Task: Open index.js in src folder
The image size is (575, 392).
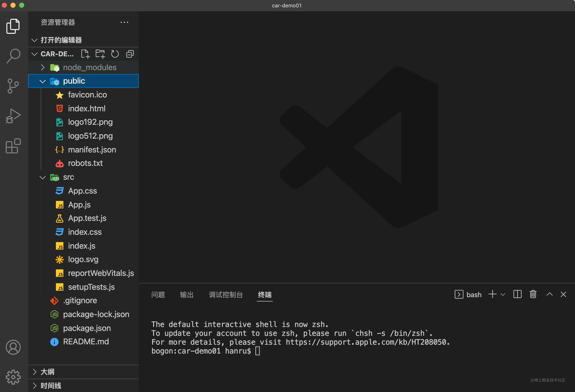Action: (x=83, y=246)
